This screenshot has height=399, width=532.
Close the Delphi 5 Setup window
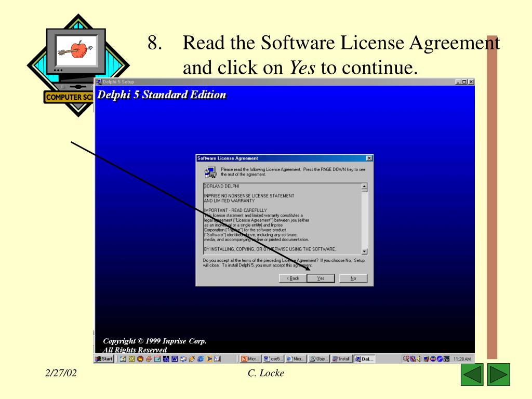pos(471,82)
